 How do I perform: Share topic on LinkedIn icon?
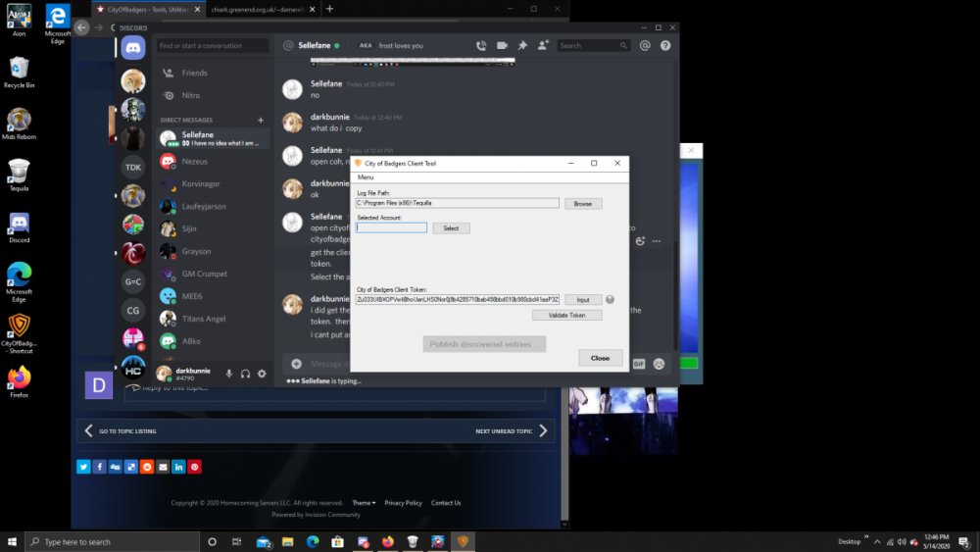178,467
